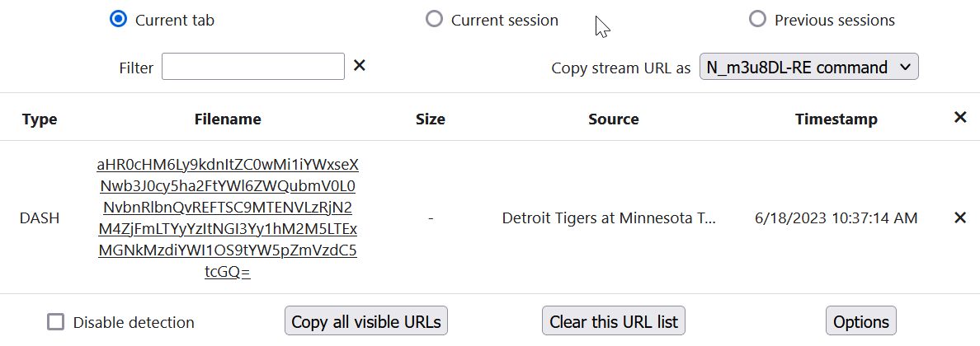Screen dimensions: 980x346
Task: Select the Detroit Tigers at Minnesota source cell
Action: 610,218
